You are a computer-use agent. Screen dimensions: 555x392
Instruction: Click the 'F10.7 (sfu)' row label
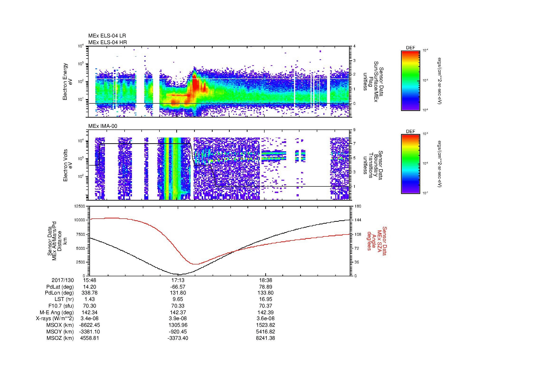tap(61, 306)
